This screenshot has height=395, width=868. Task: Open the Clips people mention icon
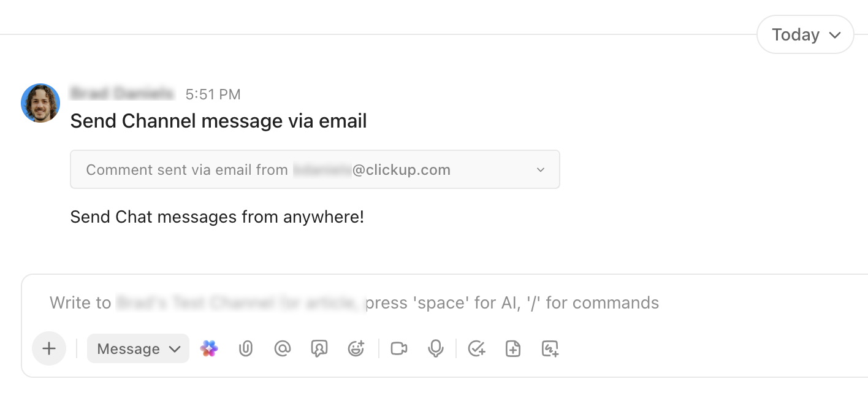click(x=319, y=348)
